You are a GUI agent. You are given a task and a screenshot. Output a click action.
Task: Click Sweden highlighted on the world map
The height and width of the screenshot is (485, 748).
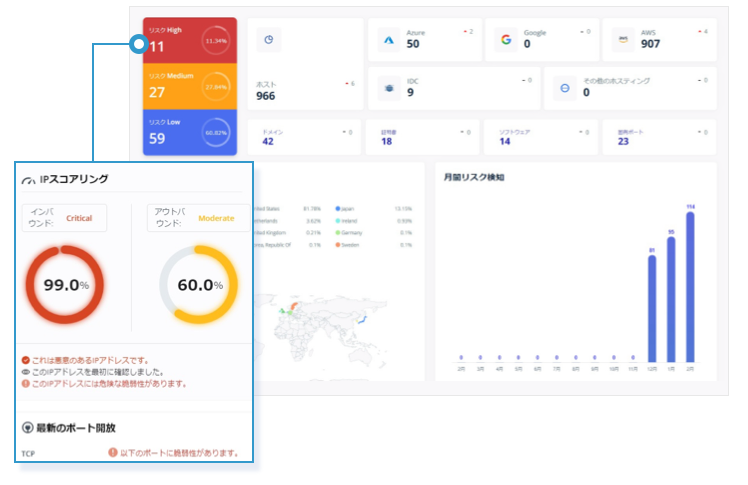294,305
